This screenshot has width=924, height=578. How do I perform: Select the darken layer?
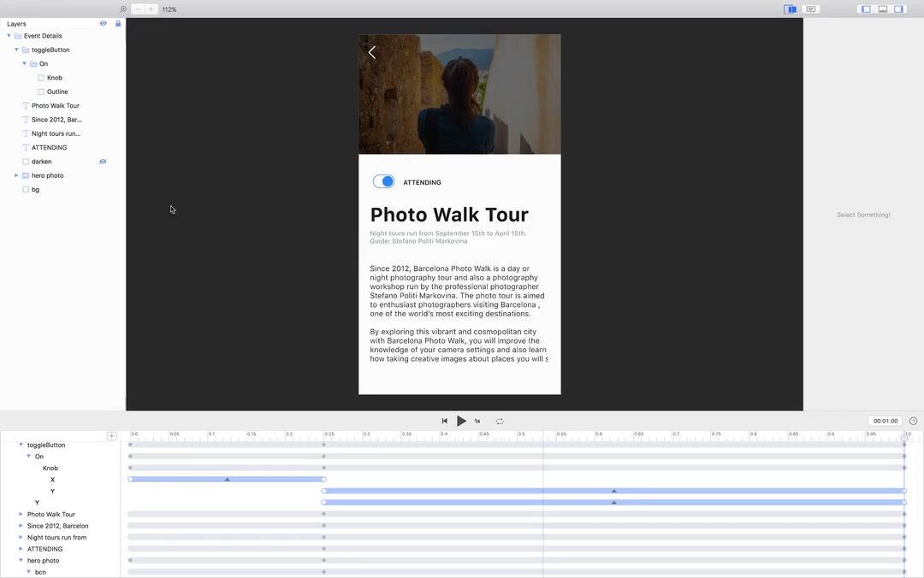(41, 162)
